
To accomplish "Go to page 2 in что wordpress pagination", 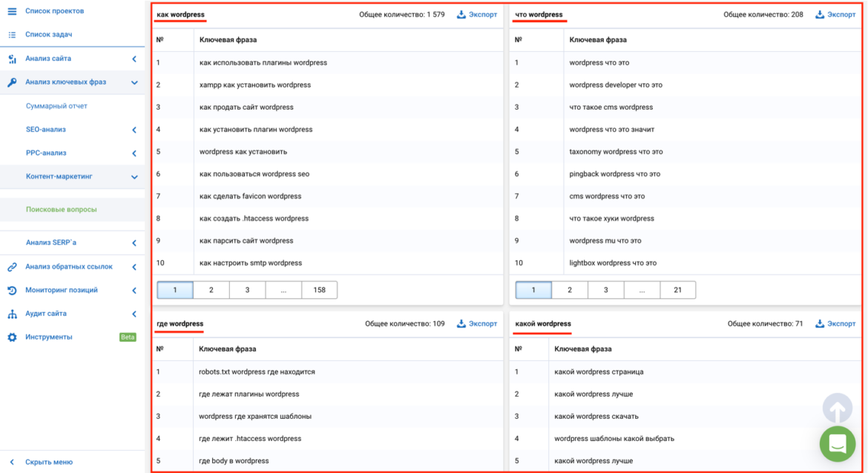I will (x=570, y=290).
